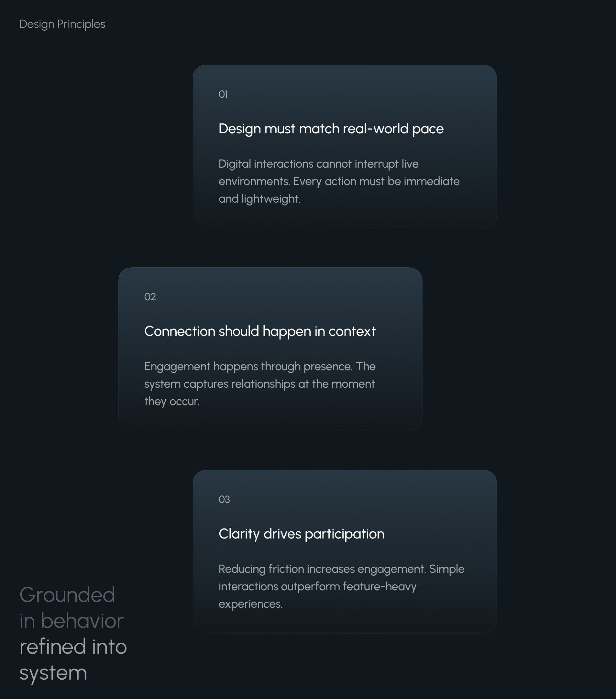Click the large word "system" at the bottom

tap(53, 673)
